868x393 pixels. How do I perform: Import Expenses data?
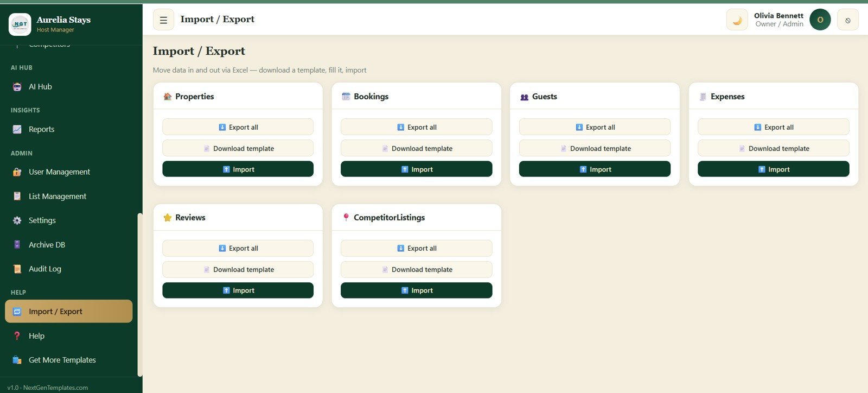(x=774, y=169)
